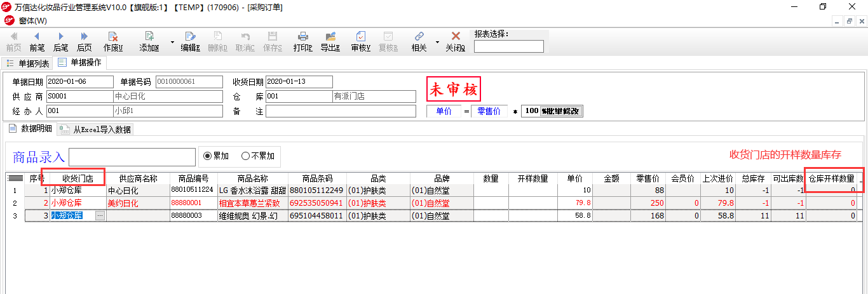Edit the current order (编辑)
Screen dimensions: 868x294
[190, 42]
